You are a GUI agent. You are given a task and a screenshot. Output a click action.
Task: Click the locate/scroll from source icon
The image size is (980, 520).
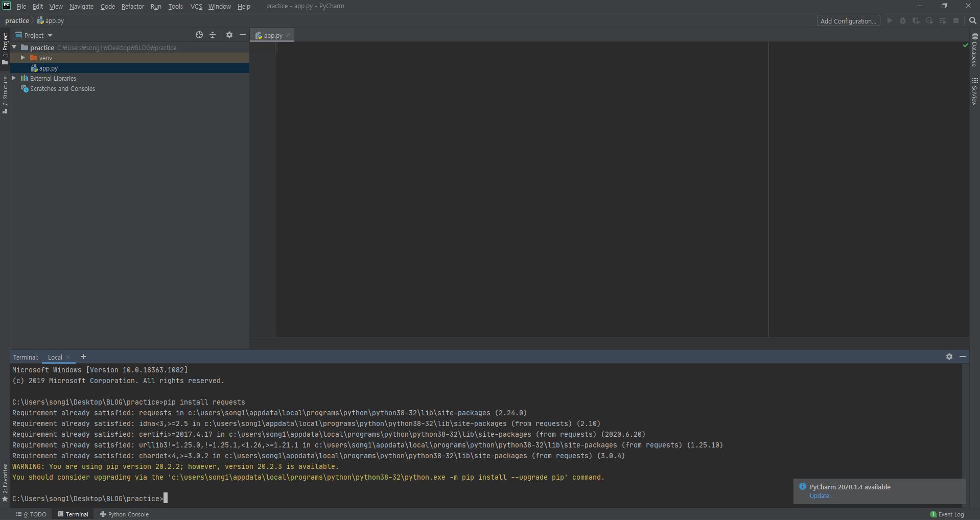tap(199, 35)
